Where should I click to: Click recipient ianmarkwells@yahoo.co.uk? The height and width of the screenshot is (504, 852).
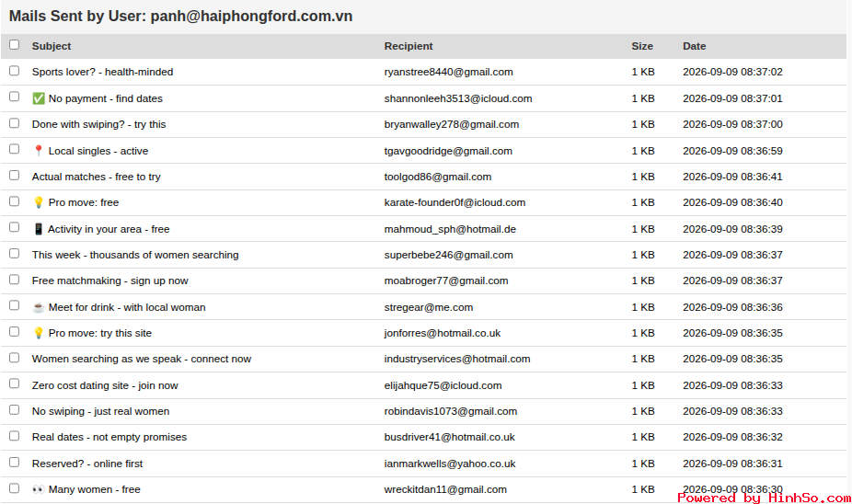(450, 464)
